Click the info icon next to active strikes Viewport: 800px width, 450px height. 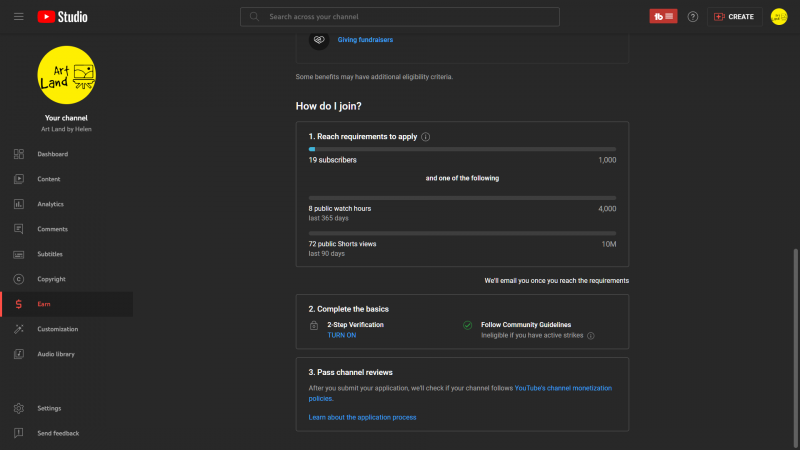click(x=591, y=336)
